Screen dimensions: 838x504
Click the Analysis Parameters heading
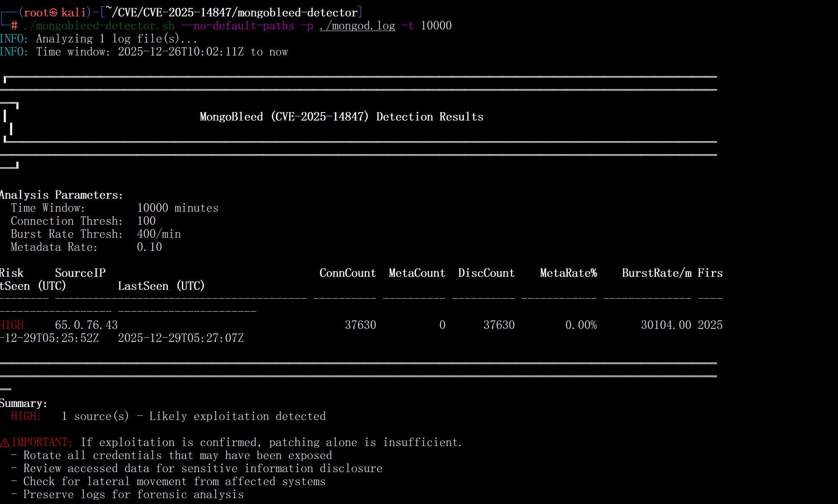[61, 195]
